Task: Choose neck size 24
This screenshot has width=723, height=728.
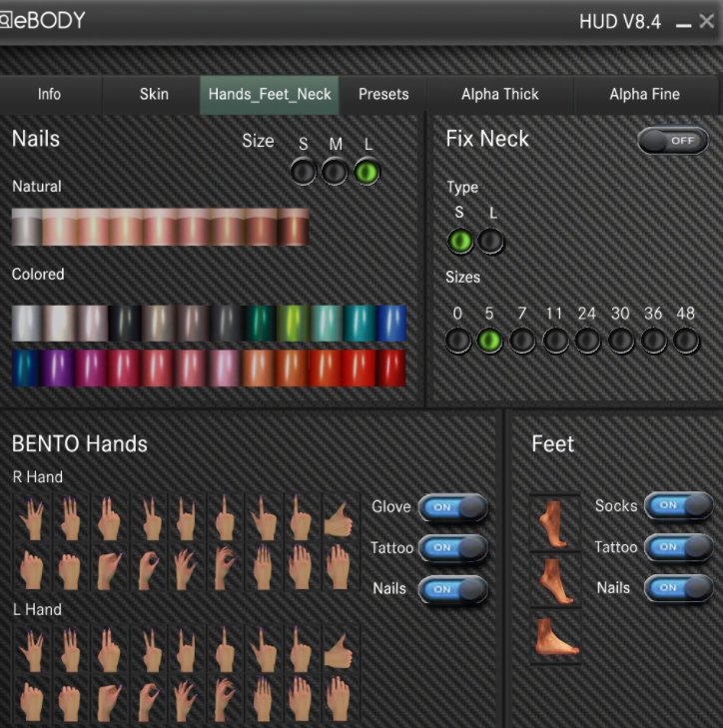Action: (587, 341)
